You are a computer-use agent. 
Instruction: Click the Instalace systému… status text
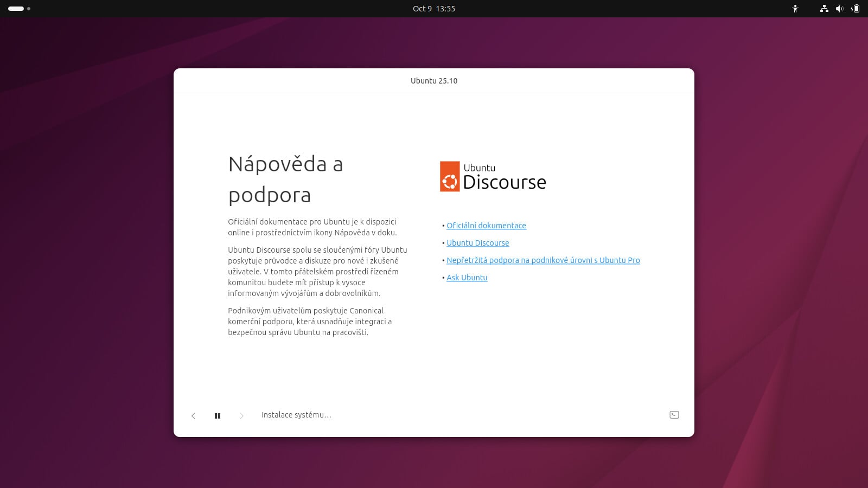(x=296, y=415)
